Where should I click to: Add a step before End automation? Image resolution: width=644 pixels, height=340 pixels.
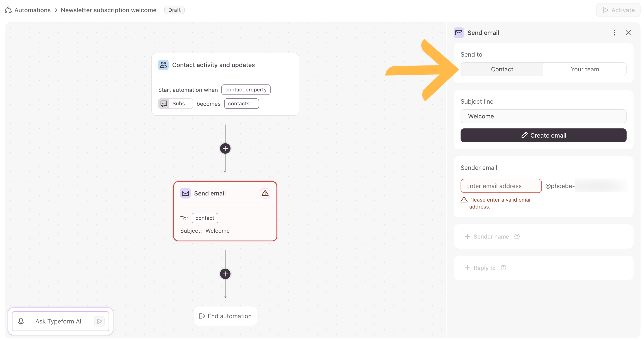[x=225, y=274]
